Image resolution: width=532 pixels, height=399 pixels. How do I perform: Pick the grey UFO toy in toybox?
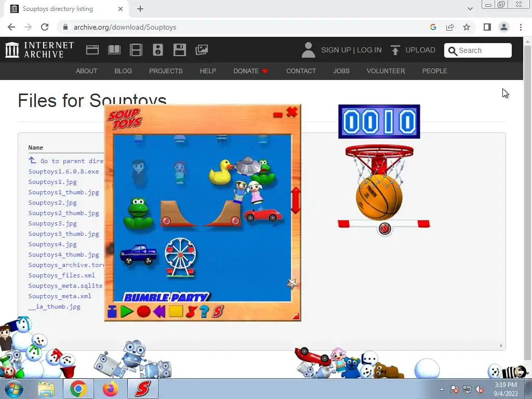248,165
